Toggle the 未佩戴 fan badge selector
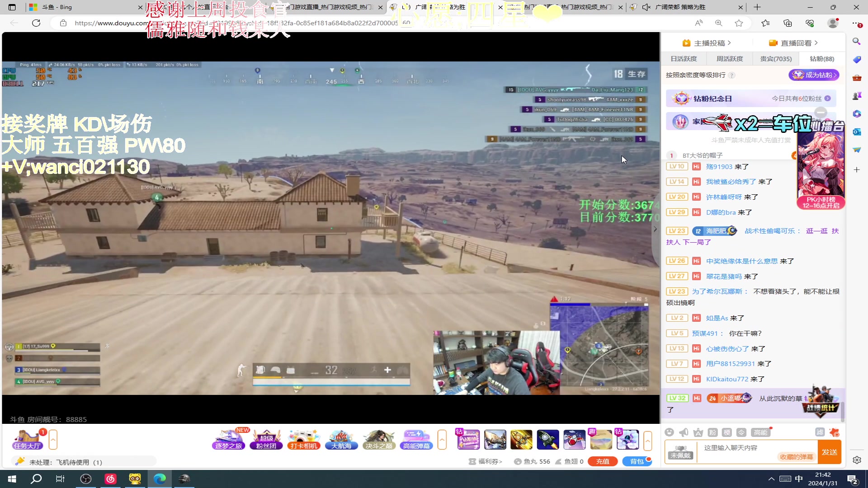868x488 pixels. pos(680,452)
